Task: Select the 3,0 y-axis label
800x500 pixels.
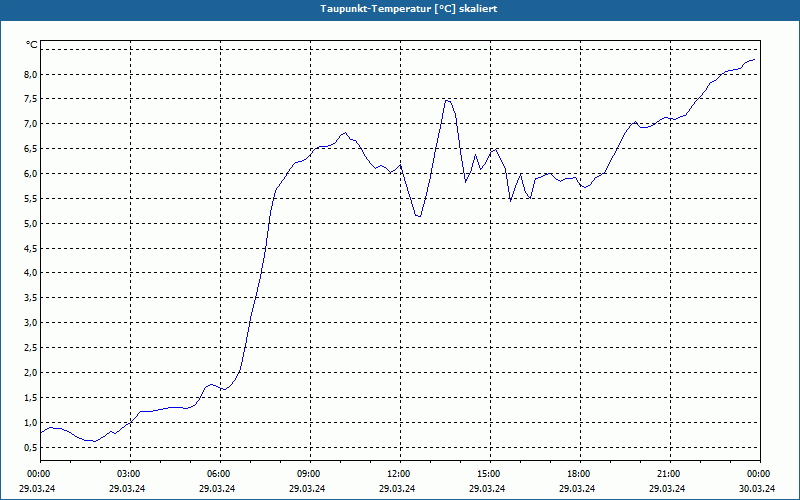Action: pyautogui.click(x=31, y=322)
